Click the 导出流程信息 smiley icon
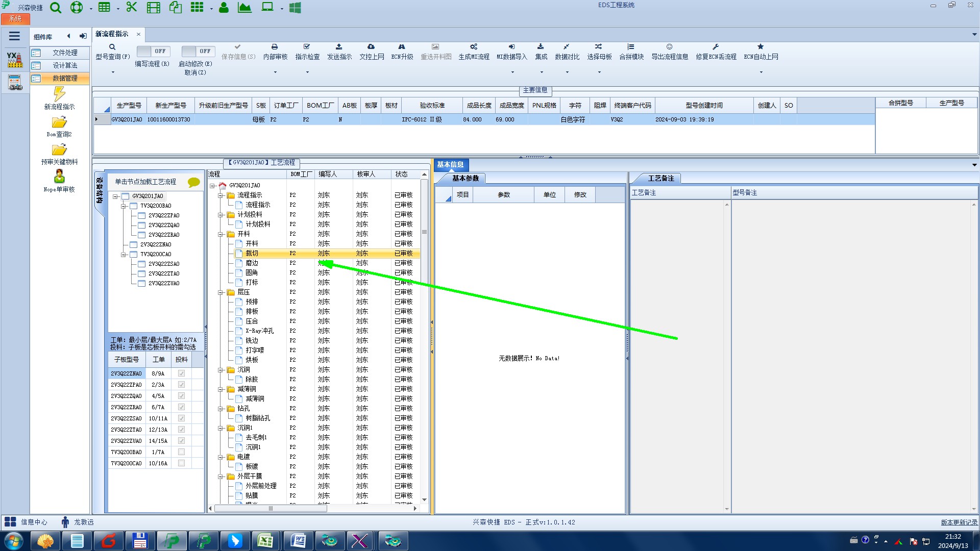 (x=669, y=47)
